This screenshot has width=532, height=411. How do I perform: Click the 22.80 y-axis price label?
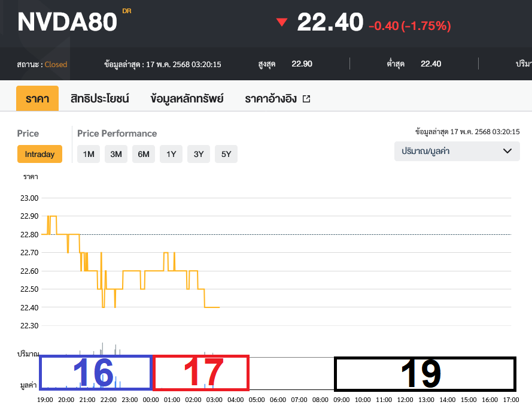(29, 235)
